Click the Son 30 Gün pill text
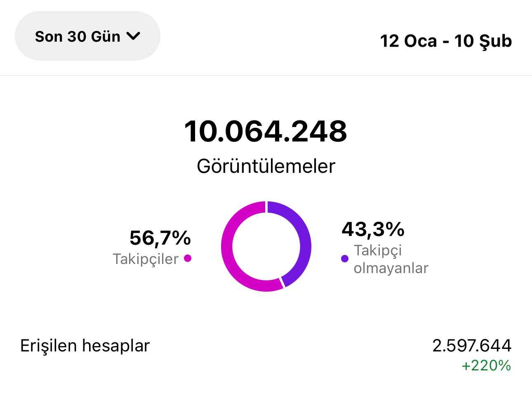This screenshot has height=403, width=532. [x=78, y=36]
